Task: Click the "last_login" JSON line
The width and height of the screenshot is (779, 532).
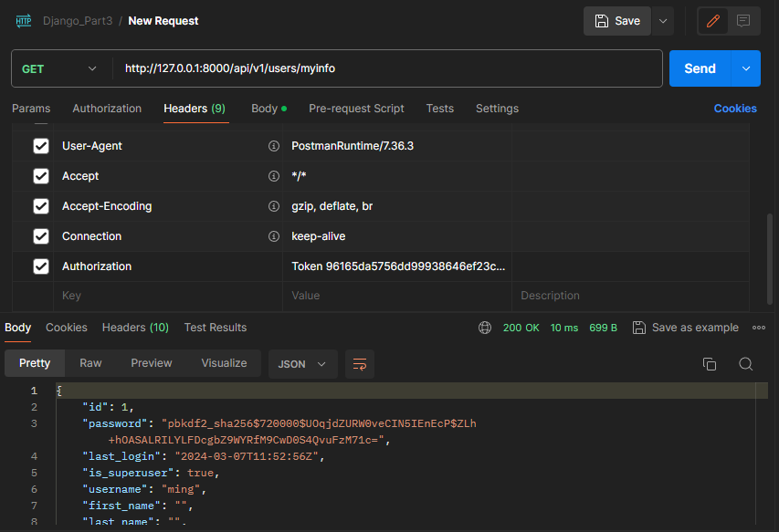Action: tap(203, 456)
